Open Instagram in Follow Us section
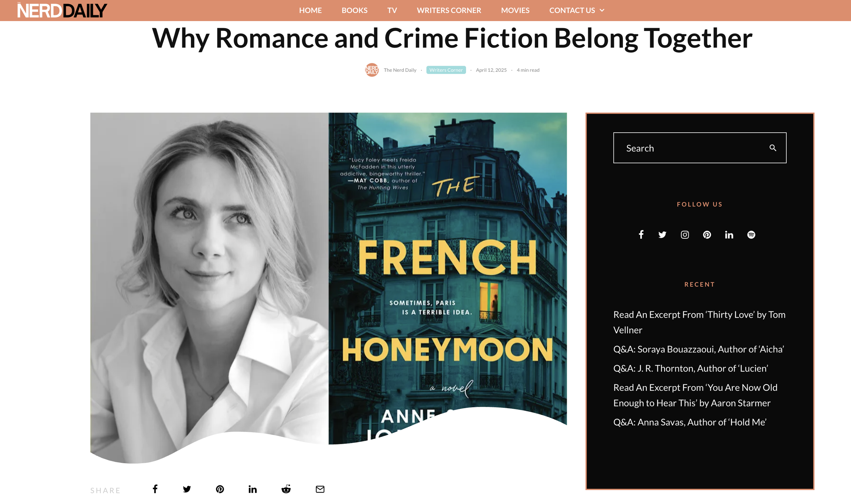851x504 pixels. tap(685, 235)
